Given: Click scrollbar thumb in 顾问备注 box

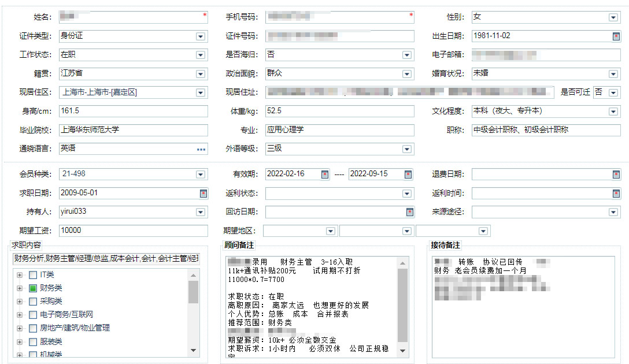Looking at the screenshot, I should [x=402, y=306].
